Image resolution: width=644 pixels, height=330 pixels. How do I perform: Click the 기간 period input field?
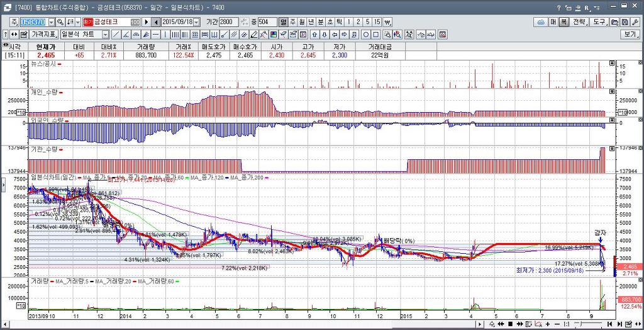[229, 22]
